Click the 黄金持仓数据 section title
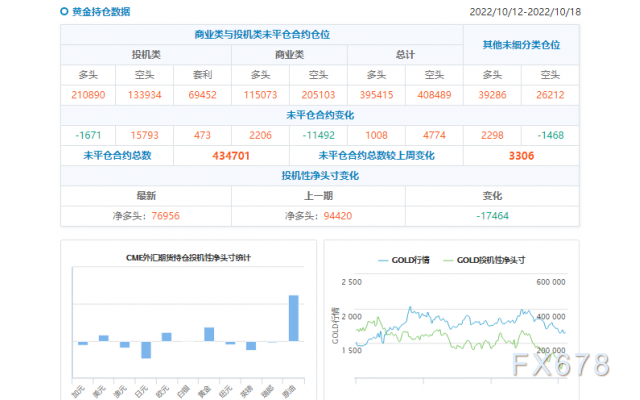The height and width of the screenshot is (400, 640). (101, 12)
